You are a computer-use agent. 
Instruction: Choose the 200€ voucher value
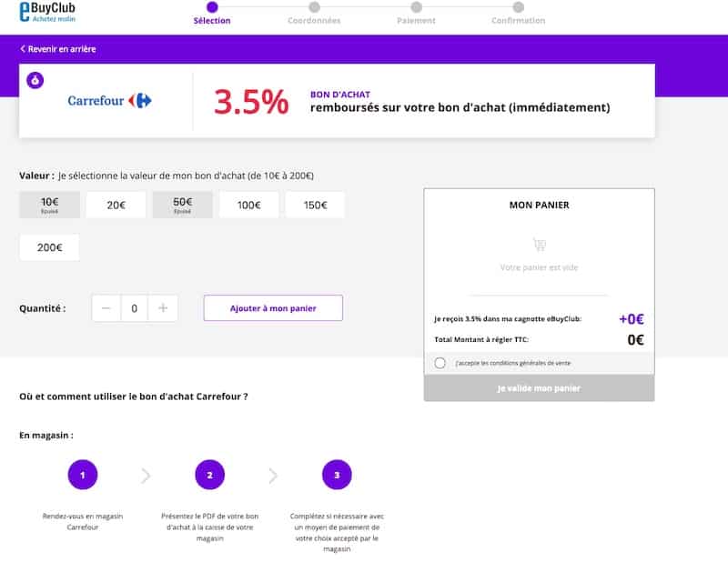click(x=50, y=247)
